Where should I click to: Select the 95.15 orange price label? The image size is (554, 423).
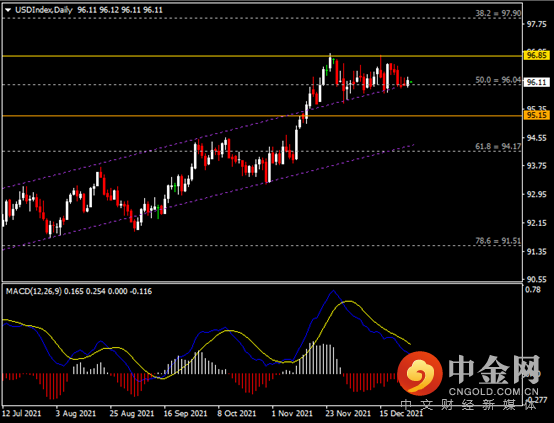(x=536, y=115)
